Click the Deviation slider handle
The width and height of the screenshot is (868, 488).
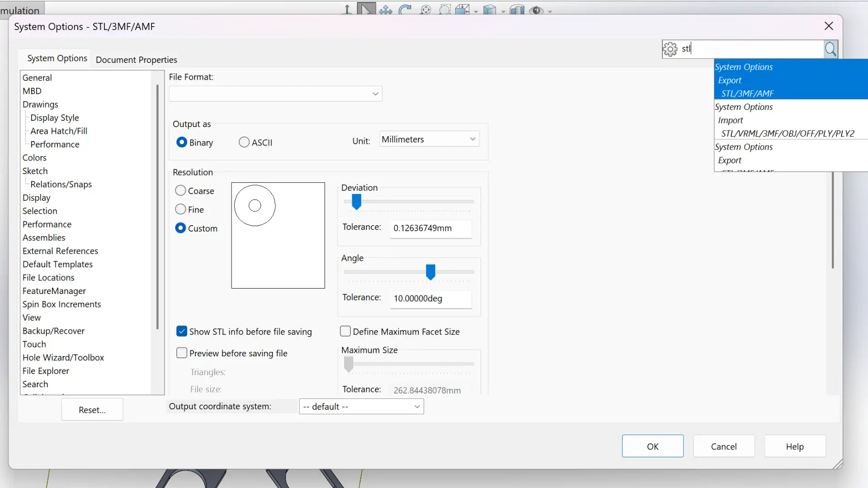tap(357, 202)
